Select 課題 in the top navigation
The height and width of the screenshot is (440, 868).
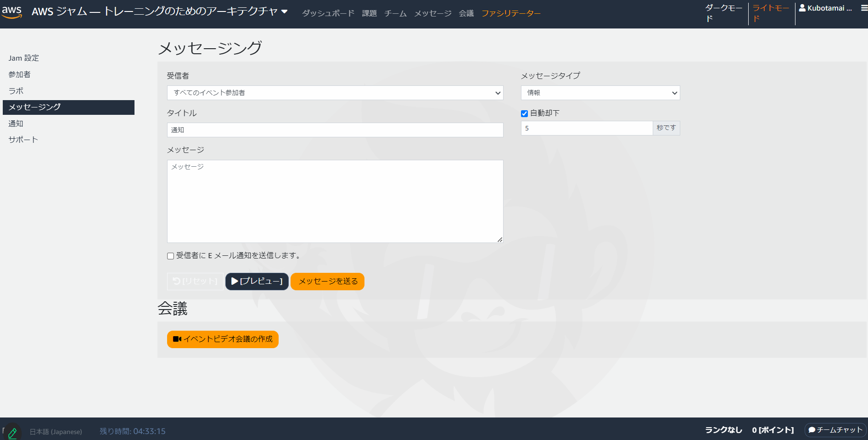[x=369, y=13]
